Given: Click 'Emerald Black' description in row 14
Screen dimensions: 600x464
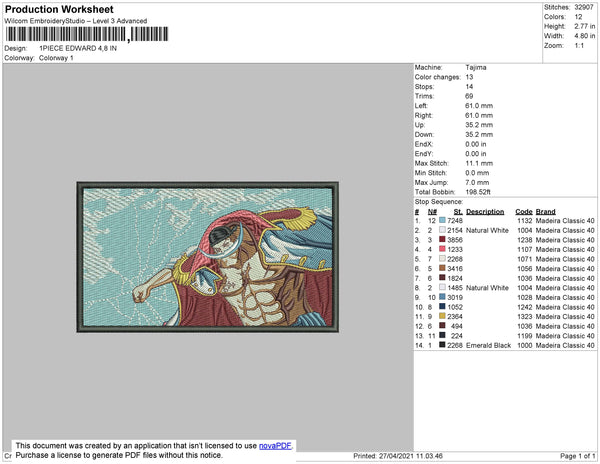Looking at the screenshot, I should coord(488,345).
